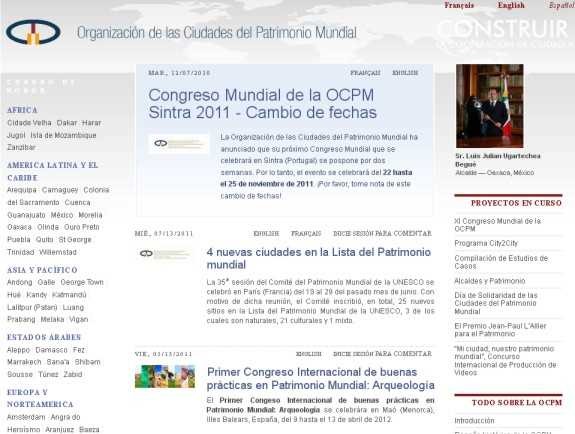Image resolution: width=575 pixels, height=434 pixels.
Task: Open AMERICA LATINA Y EL CARIBE heading
Action: [52, 171]
